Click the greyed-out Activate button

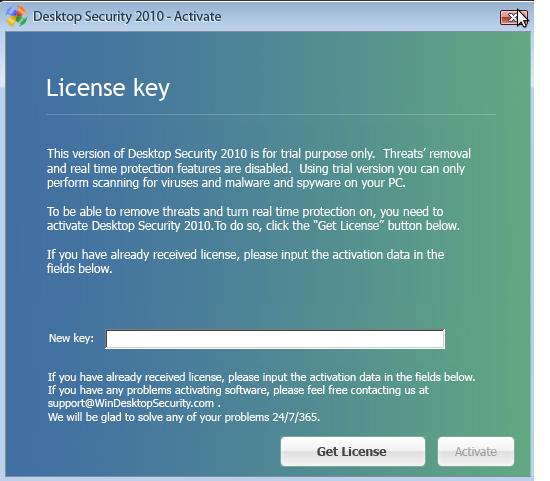tap(476, 451)
